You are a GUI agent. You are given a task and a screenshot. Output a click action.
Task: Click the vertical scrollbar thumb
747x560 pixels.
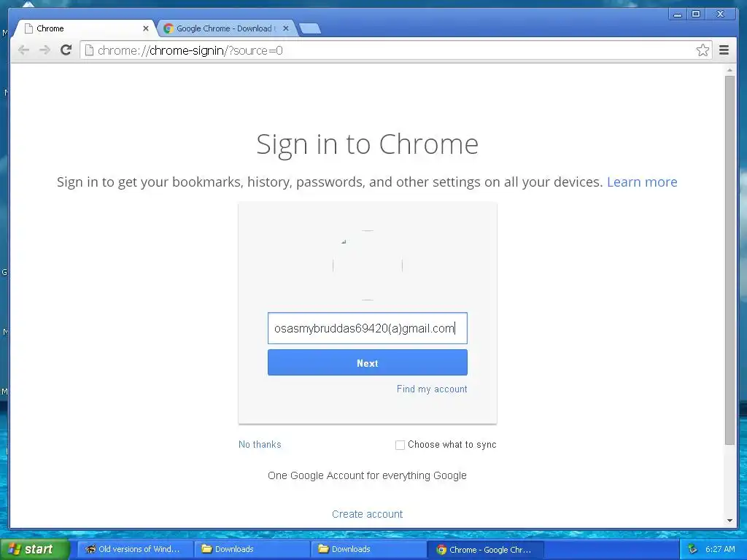(x=729, y=260)
